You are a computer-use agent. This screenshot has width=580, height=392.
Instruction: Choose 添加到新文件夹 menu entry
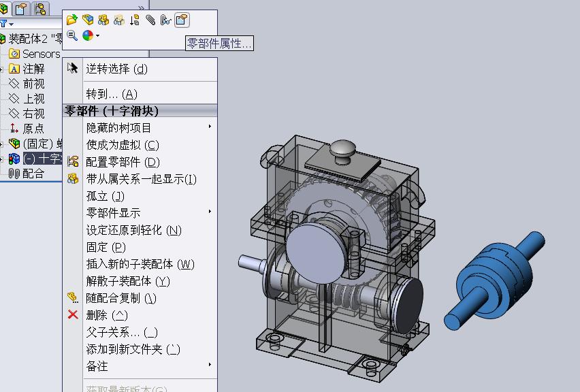click(x=140, y=349)
